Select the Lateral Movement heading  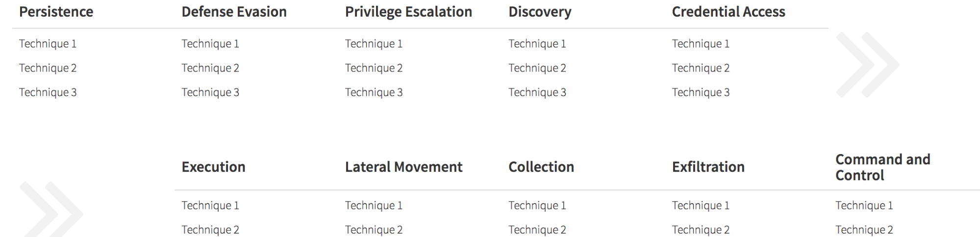tap(403, 167)
